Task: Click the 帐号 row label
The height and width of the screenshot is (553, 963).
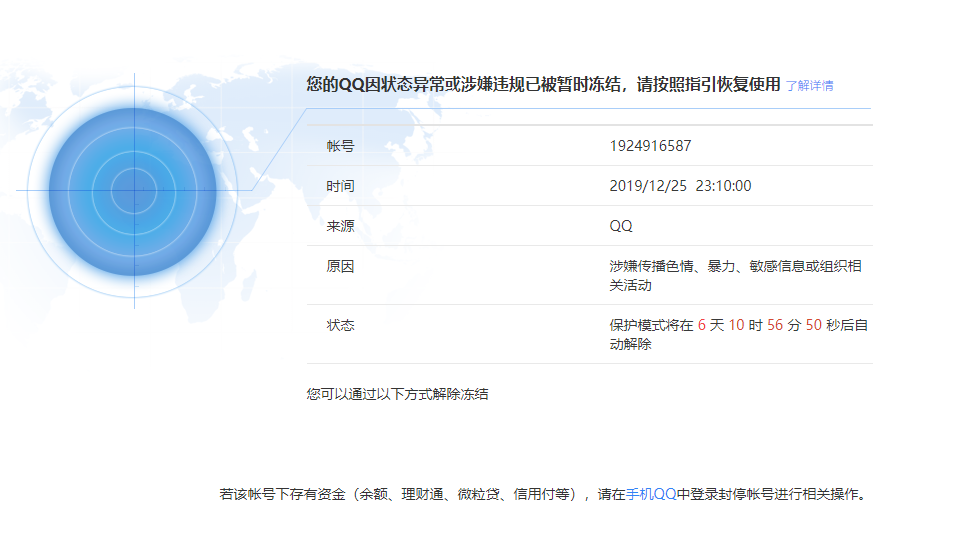Action: 340,146
